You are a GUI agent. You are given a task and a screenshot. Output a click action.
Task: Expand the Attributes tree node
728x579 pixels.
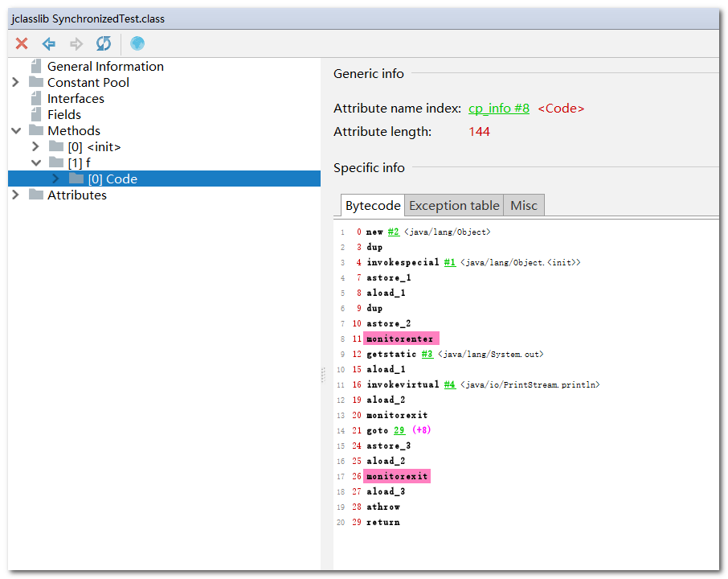pos(16,195)
